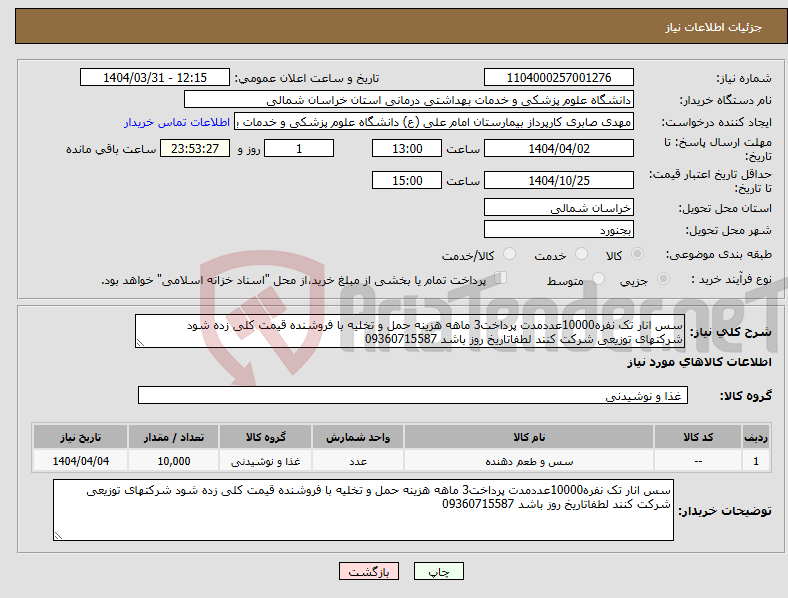The width and height of the screenshot is (788, 598).
Task: Click the resize handle of the description box
Action: pos(140,343)
